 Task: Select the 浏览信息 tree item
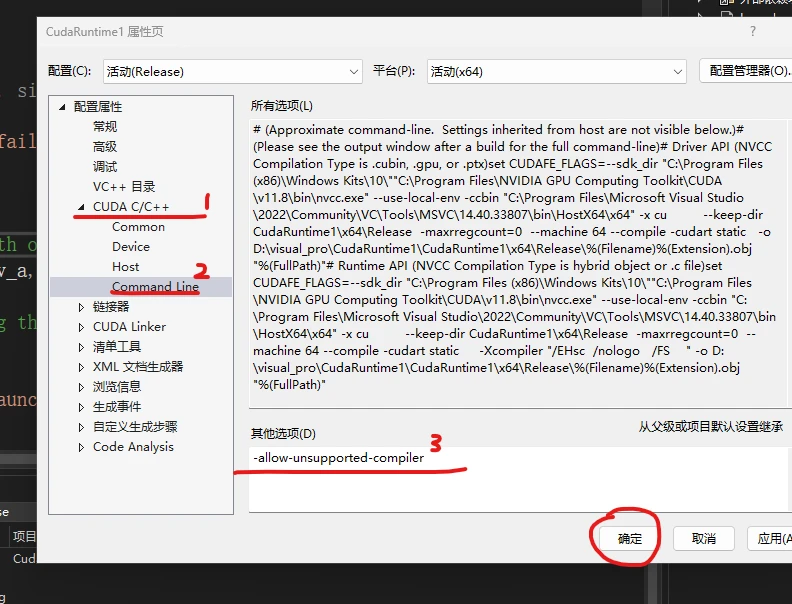coord(117,387)
